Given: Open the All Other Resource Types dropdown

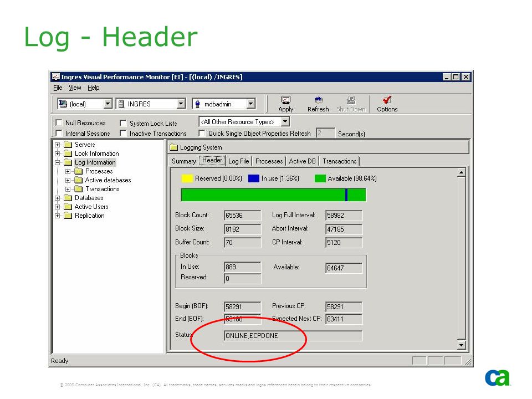Looking at the screenshot, I should point(285,121).
